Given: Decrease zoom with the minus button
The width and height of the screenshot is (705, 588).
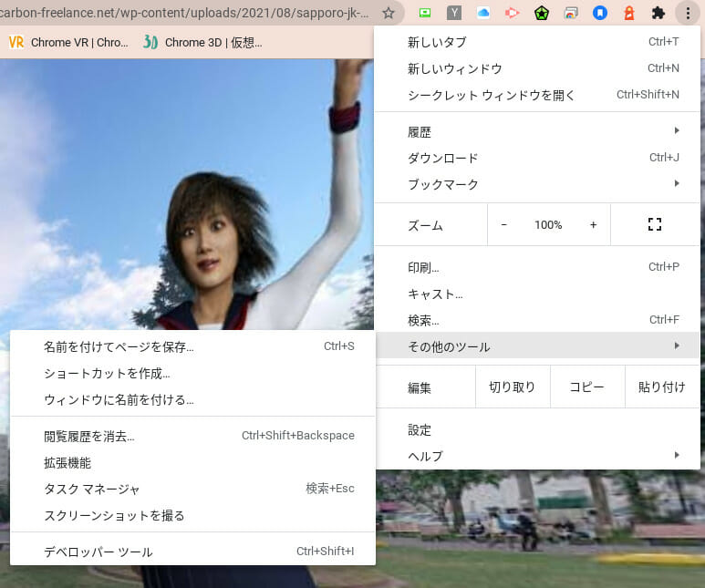Looking at the screenshot, I should (504, 225).
